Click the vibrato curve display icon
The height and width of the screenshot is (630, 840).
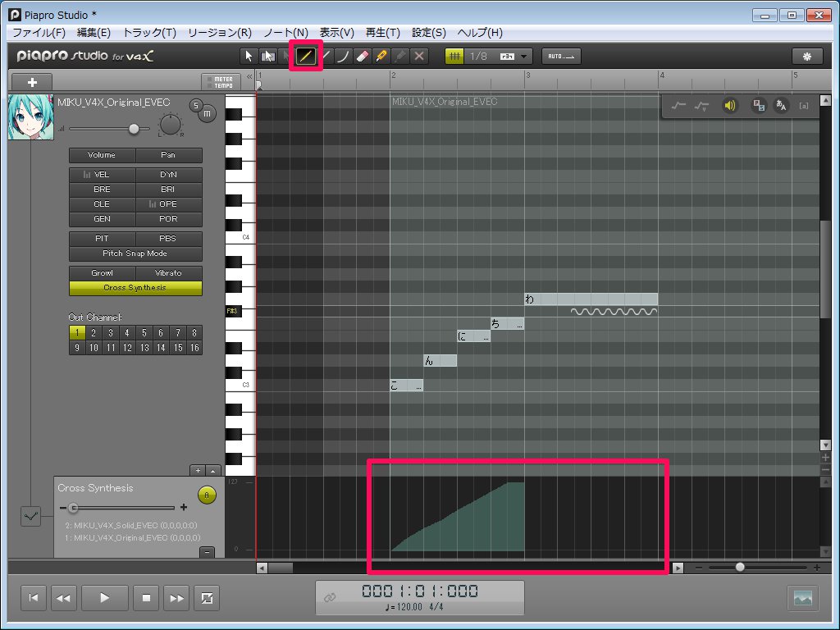[701, 106]
